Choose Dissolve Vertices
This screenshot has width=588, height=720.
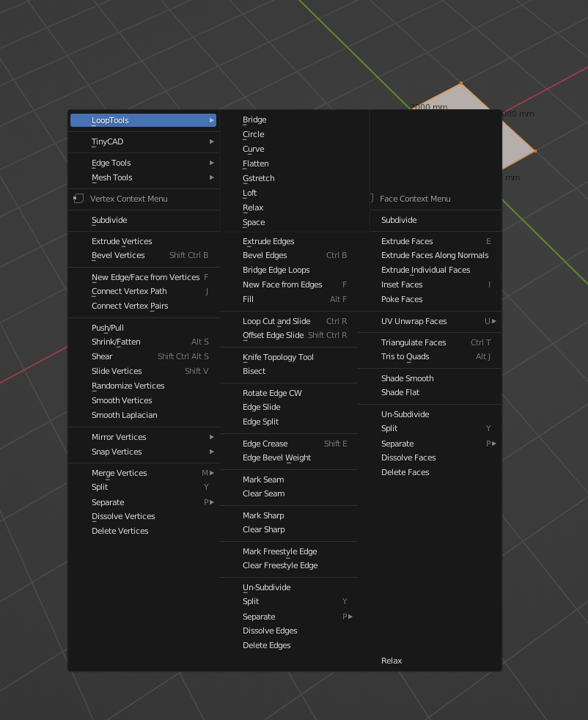143,516
